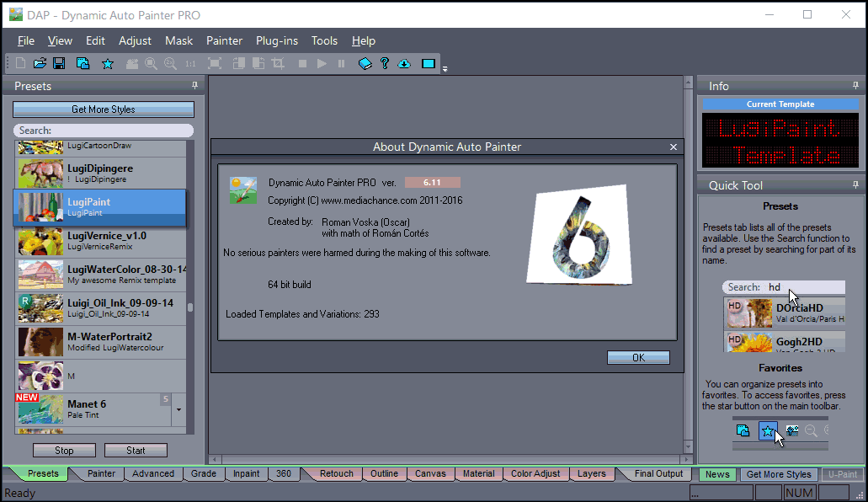868x502 pixels.
Task: Click the Get More Styles button above Search
Action: 103,109
